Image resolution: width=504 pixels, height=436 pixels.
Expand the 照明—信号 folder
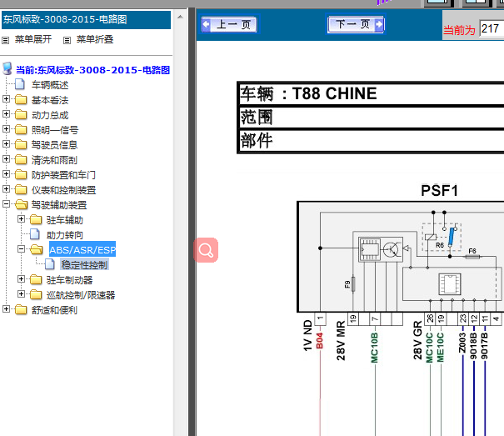[6, 128]
